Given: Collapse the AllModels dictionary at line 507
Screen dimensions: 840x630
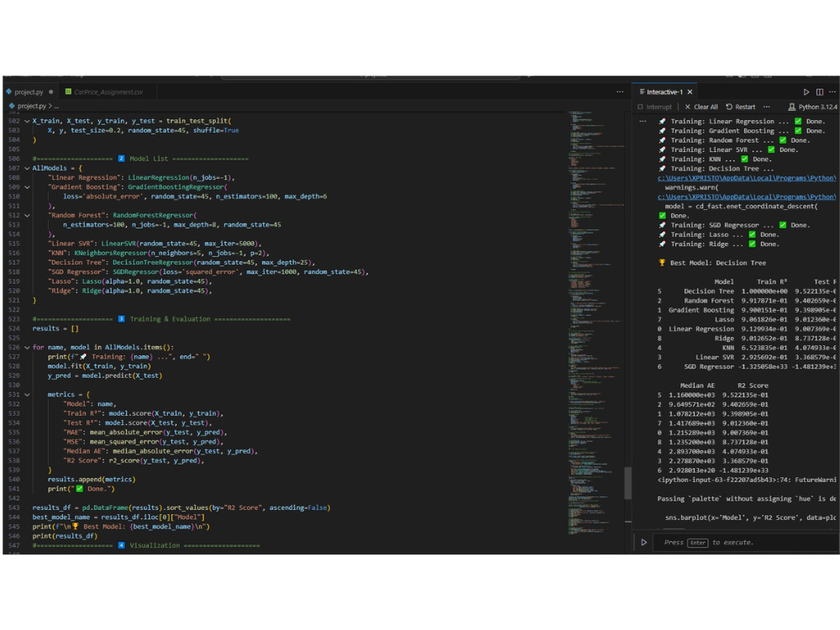Looking at the screenshot, I should coord(27,168).
